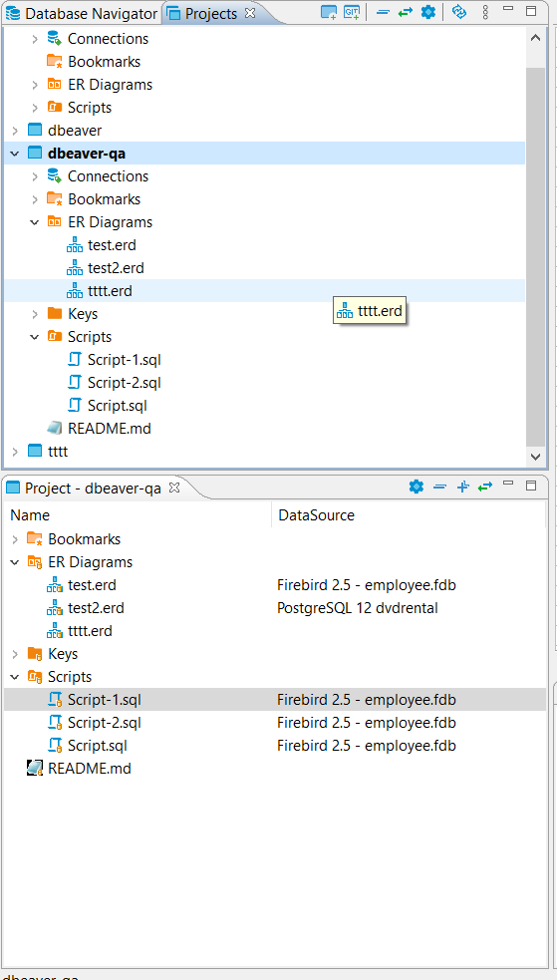Switch to Database Navigator tab
557x980 pixels.
81,13
